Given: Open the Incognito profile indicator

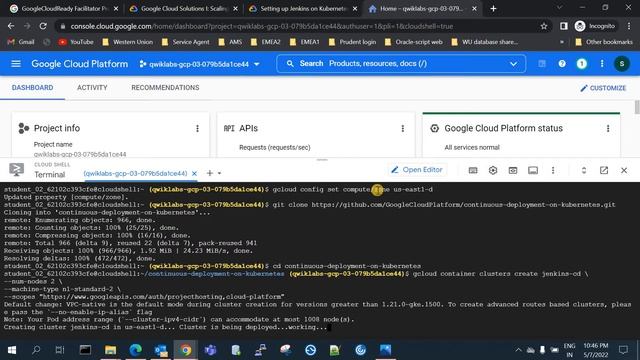Looking at the screenshot, I should click(x=595, y=26).
